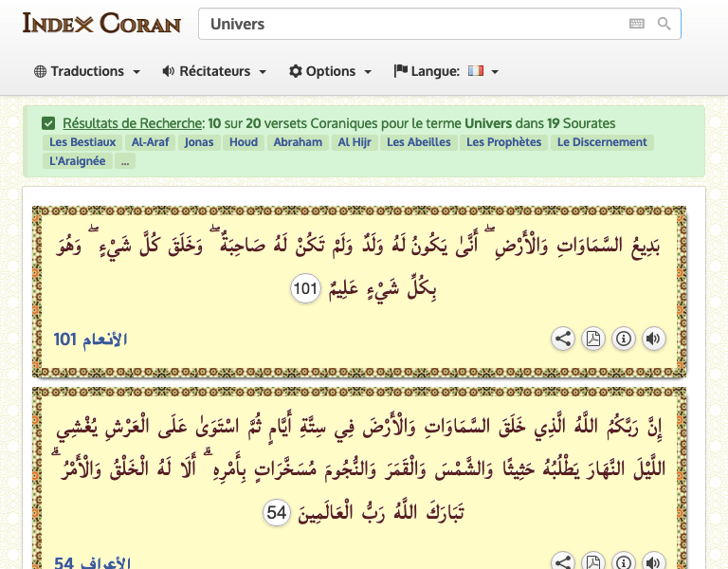Open the Résultats de Recherche link
Screen dimensions: 728x569
tap(133, 123)
